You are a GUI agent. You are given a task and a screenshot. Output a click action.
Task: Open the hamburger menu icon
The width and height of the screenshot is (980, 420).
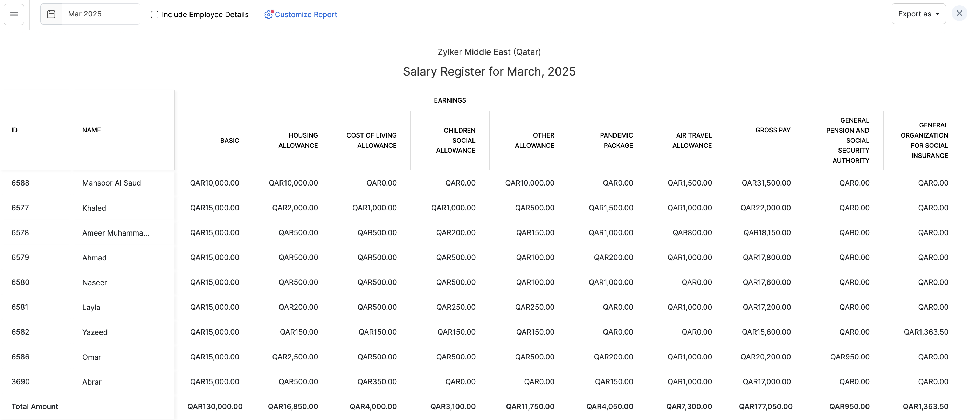(x=14, y=14)
